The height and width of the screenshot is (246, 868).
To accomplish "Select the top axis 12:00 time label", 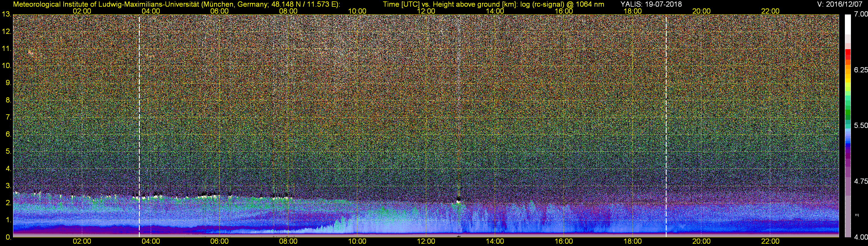I will pos(426,11).
